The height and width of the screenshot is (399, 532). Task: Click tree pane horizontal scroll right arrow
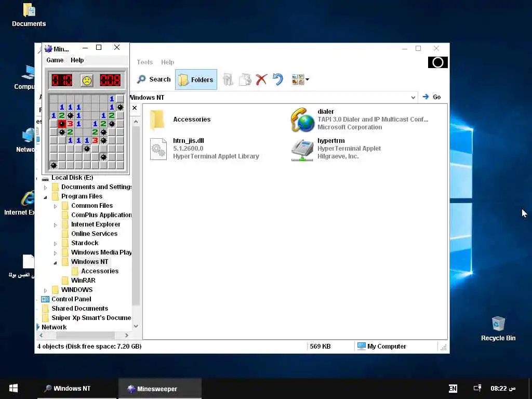point(127,335)
